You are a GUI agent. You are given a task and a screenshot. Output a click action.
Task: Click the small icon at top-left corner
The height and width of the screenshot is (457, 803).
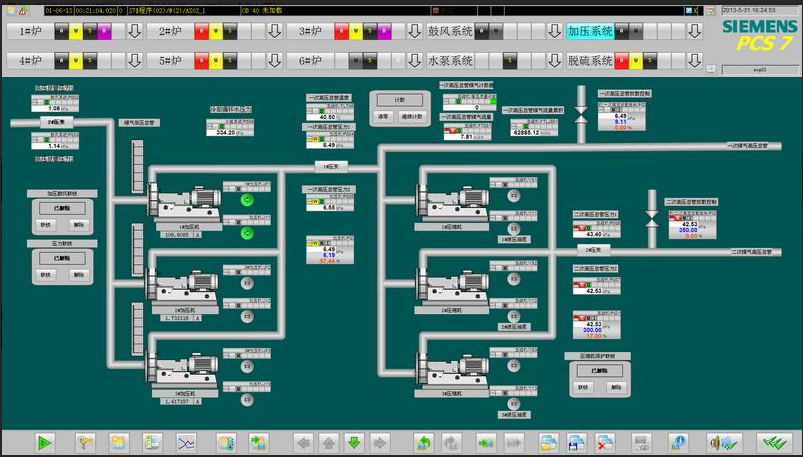pyautogui.click(x=10, y=10)
